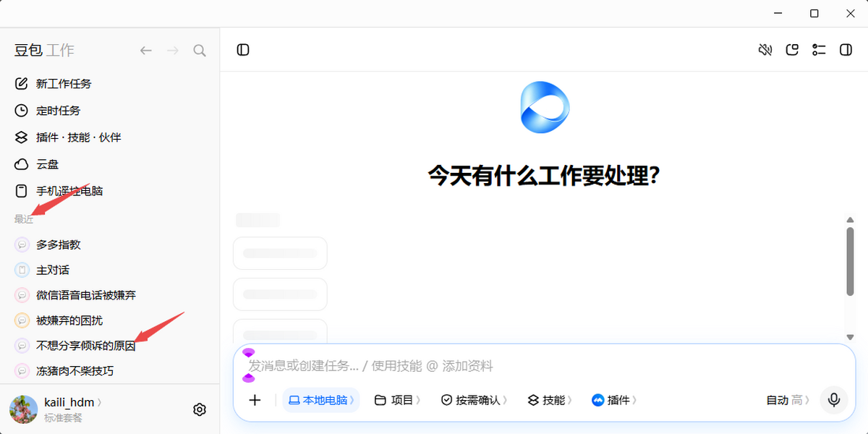Click the vertical scrollbar thumb
Viewport: 868px width, 434px height.
click(x=851, y=261)
